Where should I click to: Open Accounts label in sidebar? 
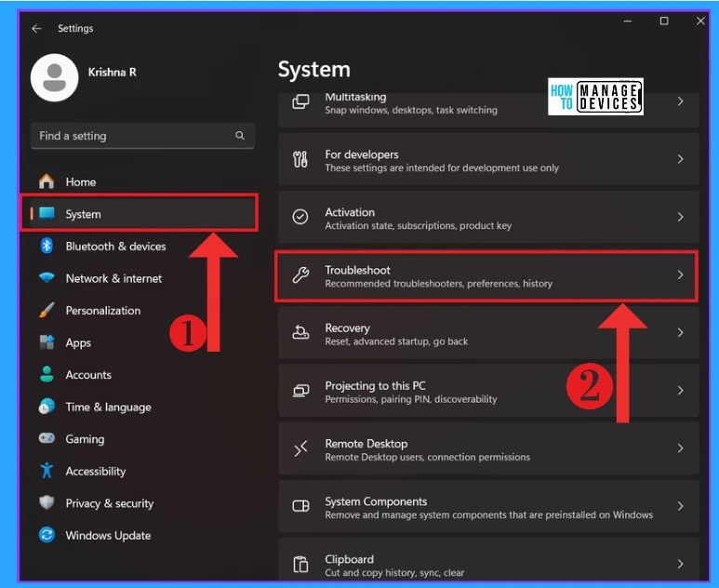pos(88,375)
